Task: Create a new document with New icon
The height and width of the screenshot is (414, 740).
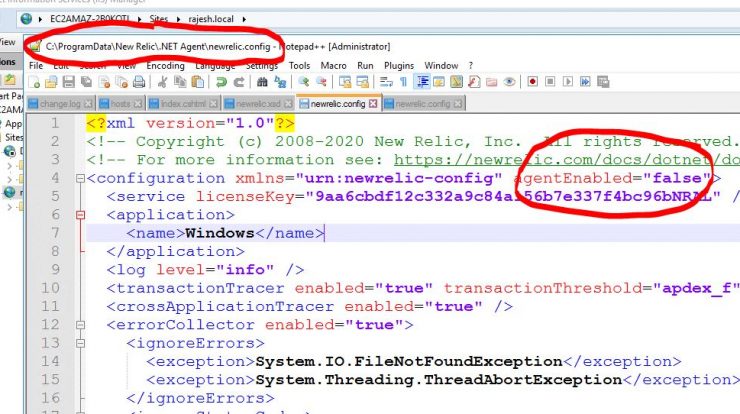Action: pos(34,82)
